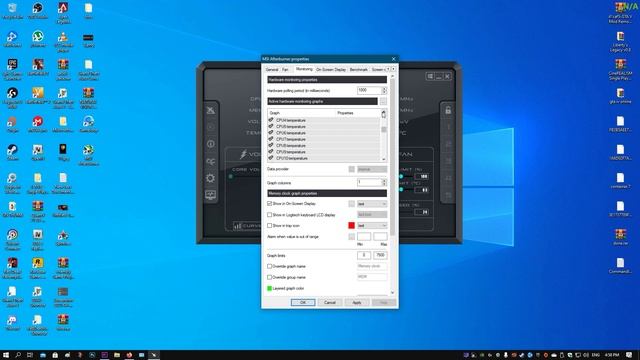This screenshot has height=360, width=640.
Task: Click the green Layered graph color swatch
Action: coord(269,289)
